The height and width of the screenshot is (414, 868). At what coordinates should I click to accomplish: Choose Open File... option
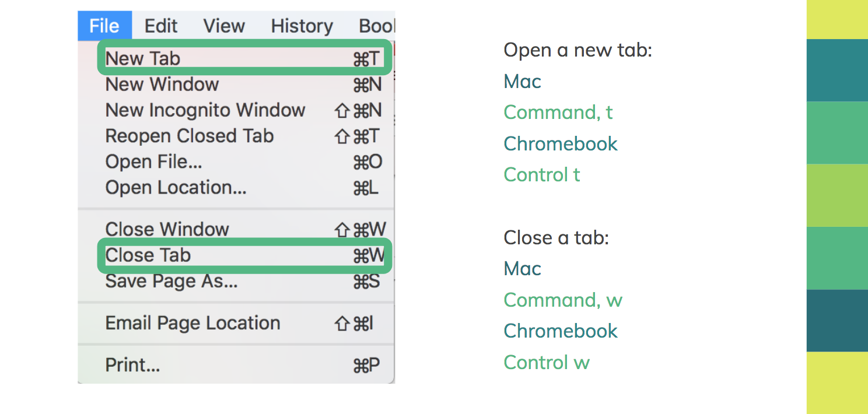click(x=153, y=162)
